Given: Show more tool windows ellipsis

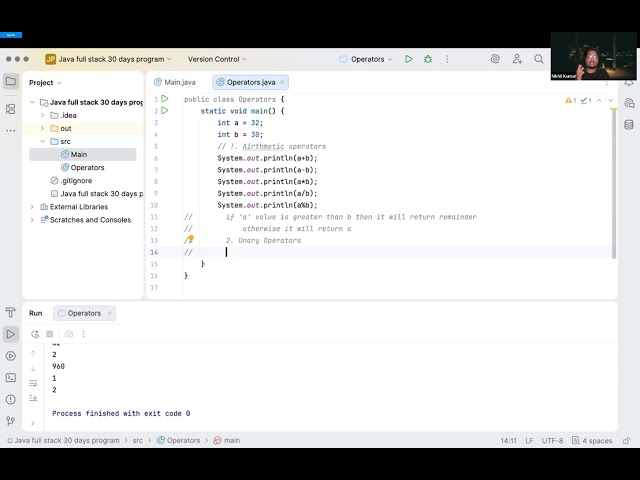Looking at the screenshot, I should (x=11, y=131).
